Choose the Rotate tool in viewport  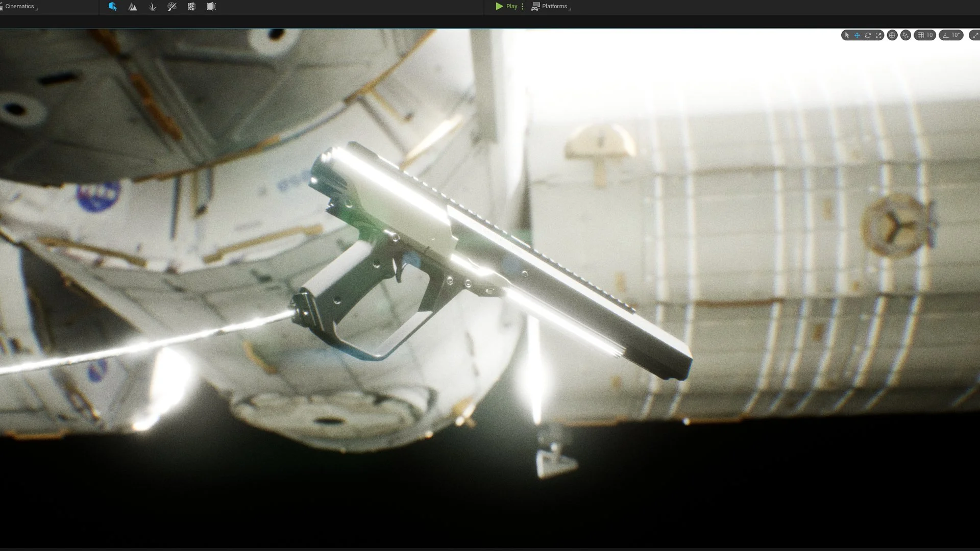pyautogui.click(x=868, y=35)
